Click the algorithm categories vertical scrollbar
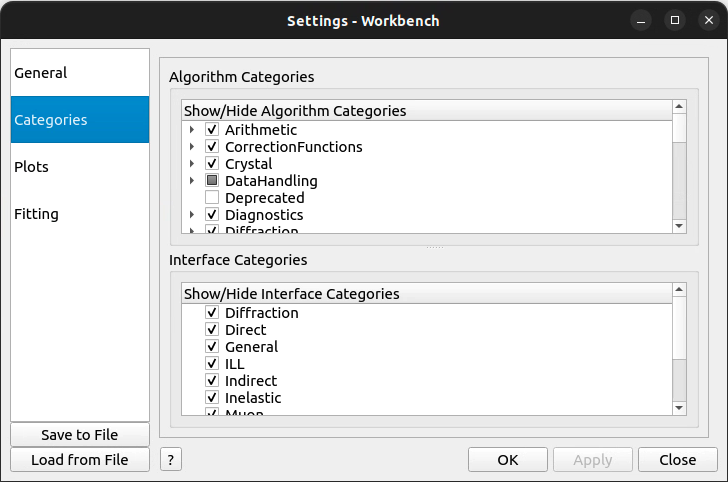This screenshot has height=482, width=728. 679,180
